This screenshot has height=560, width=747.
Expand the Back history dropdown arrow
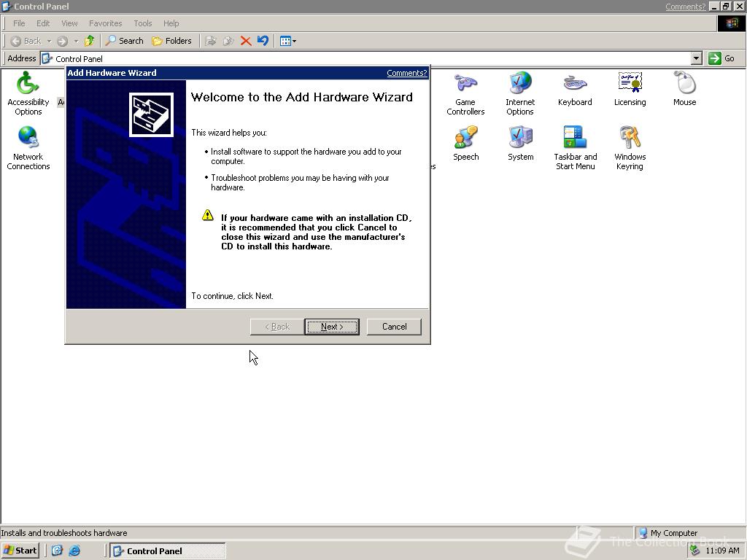pyautogui.click(x=49, y=41)
